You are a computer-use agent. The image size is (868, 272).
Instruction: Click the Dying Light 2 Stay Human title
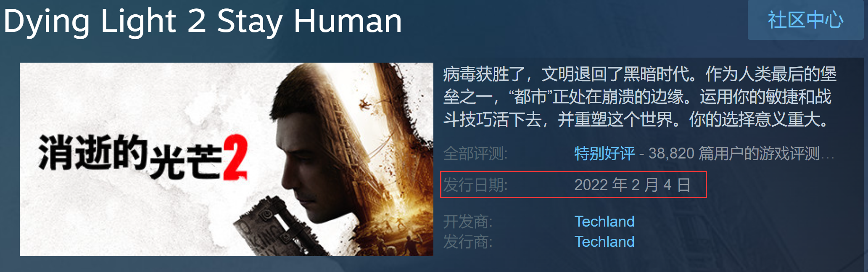click(x=203, y=21)
